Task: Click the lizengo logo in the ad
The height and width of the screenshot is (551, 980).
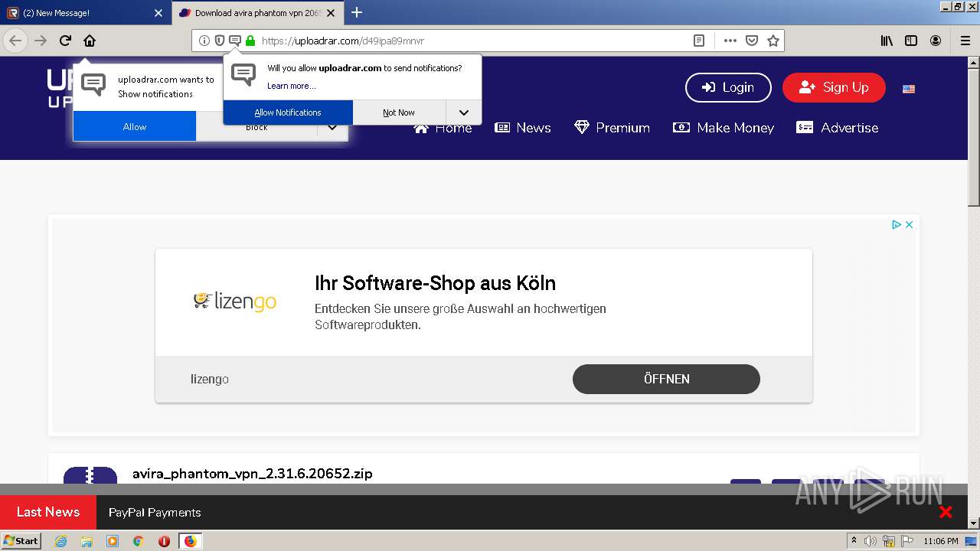Action: pos(234,302)
